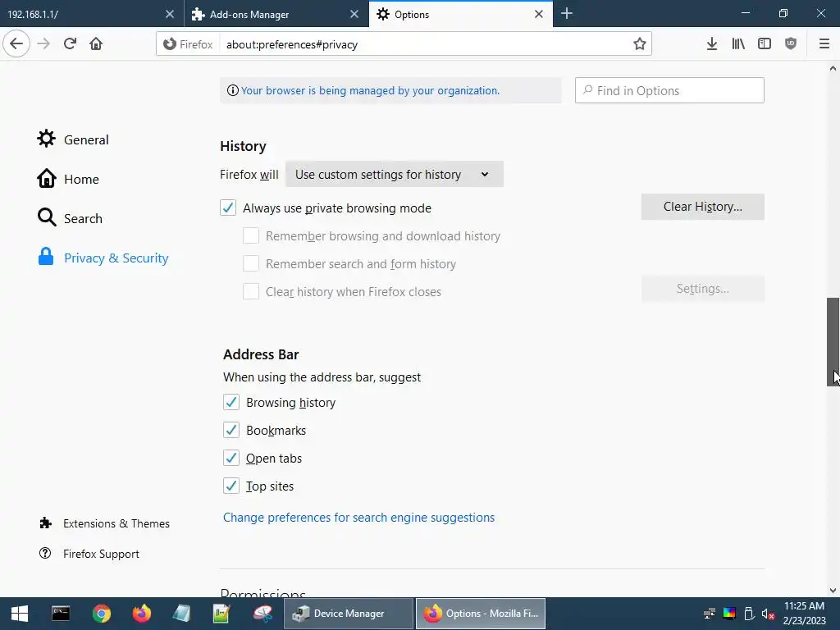Open Change preferences for search engine suggestions
This screenshot has width=840, height=630.
tap(359, 518)
